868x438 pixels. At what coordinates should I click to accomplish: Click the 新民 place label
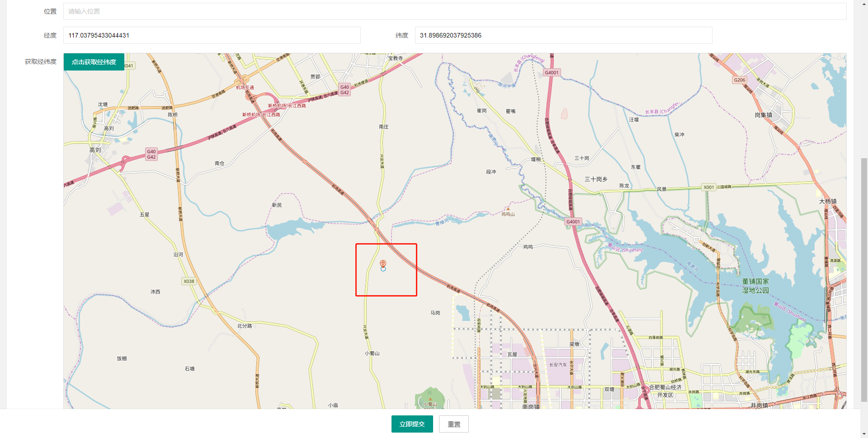coord(277,205)
